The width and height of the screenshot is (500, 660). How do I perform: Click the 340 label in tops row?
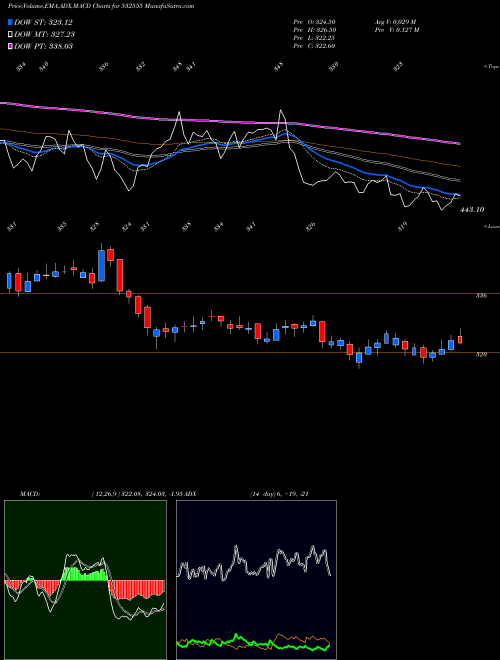click(x=44, y=67)
